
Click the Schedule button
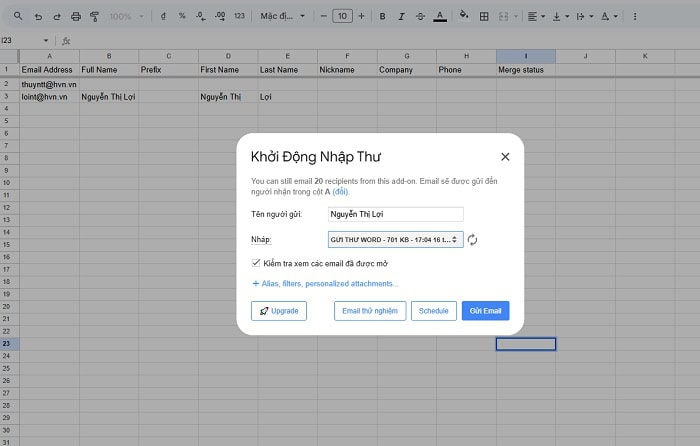[433, 311]
